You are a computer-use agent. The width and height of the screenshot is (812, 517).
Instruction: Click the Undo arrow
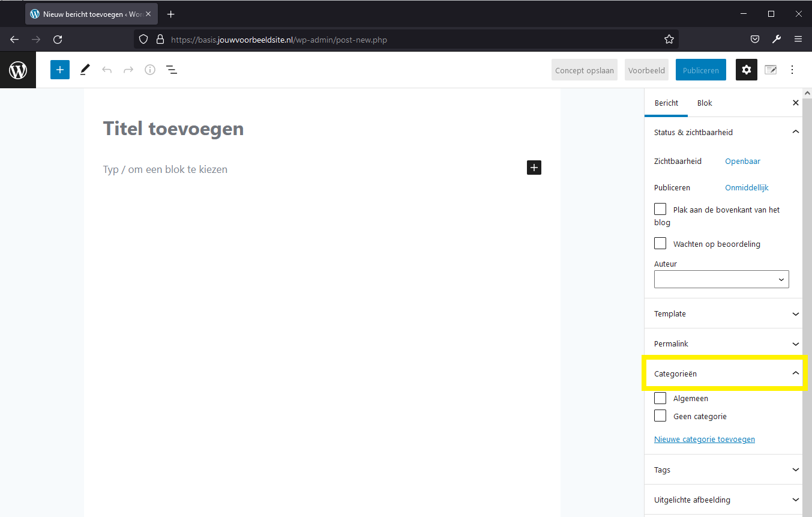click(107, 70)
